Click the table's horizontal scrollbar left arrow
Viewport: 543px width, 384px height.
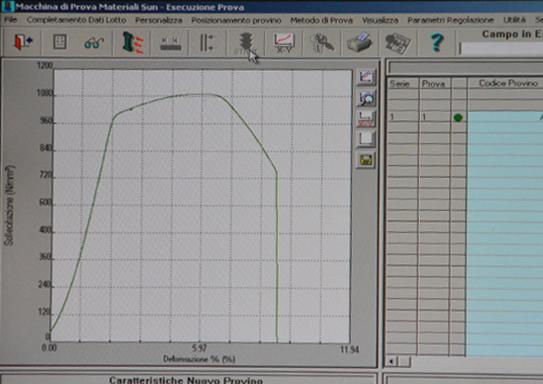(x=391, y=361)
